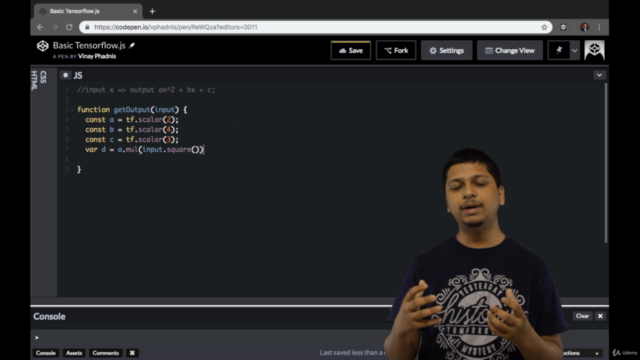Collapse the getOutput function fold arrow

pos(72,110)
